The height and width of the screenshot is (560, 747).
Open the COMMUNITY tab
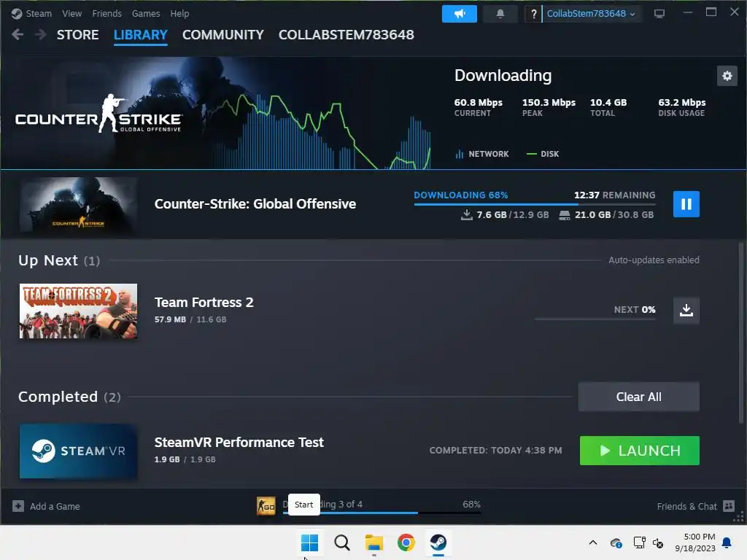[x=223, y=35]
